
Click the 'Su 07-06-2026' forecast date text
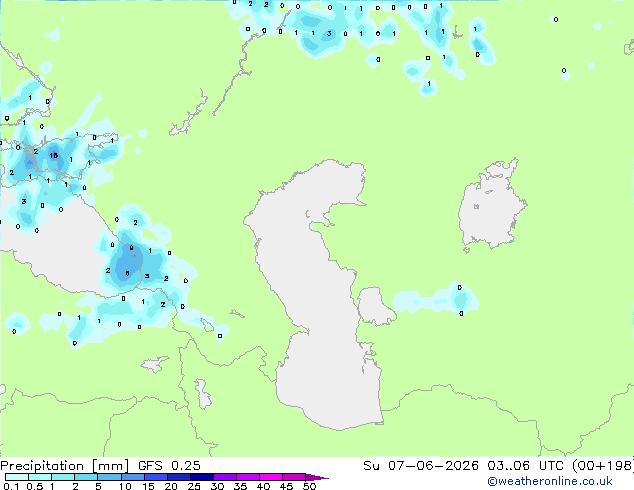[x=421, y=466]
